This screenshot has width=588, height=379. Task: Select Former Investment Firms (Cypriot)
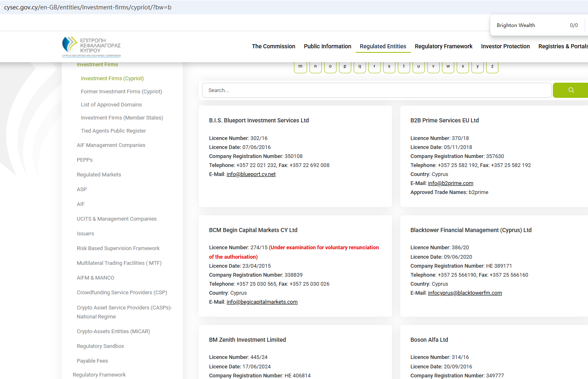(x=121, y=92)
